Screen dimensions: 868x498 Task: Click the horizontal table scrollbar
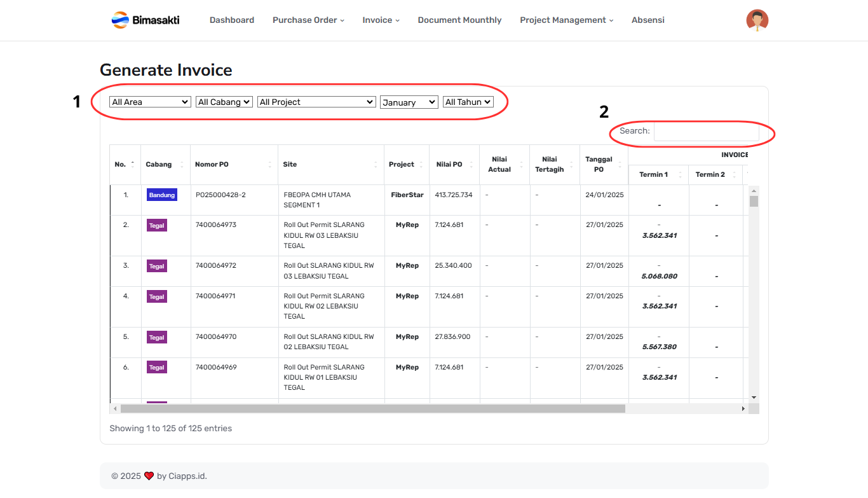tap(372, 408)
